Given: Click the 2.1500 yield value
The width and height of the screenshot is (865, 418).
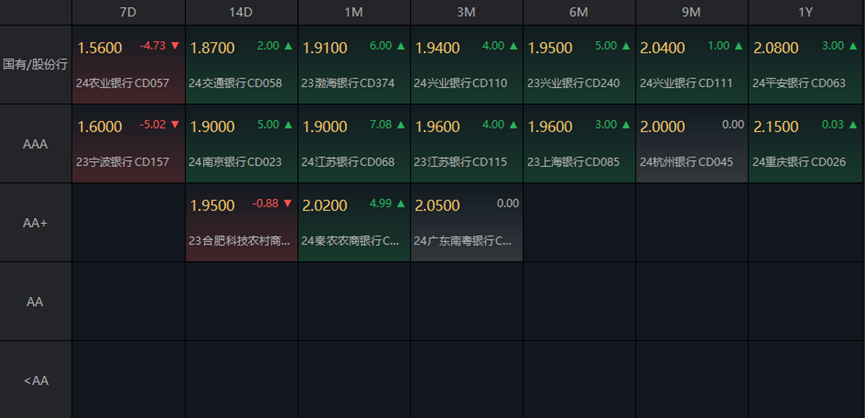Looking at the screenshot, I should 775,127.
